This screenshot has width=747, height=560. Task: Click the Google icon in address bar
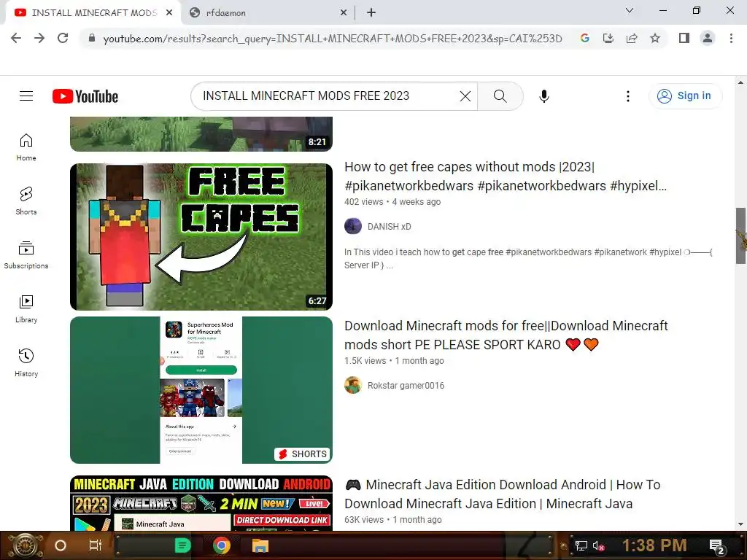pos(585,38)
